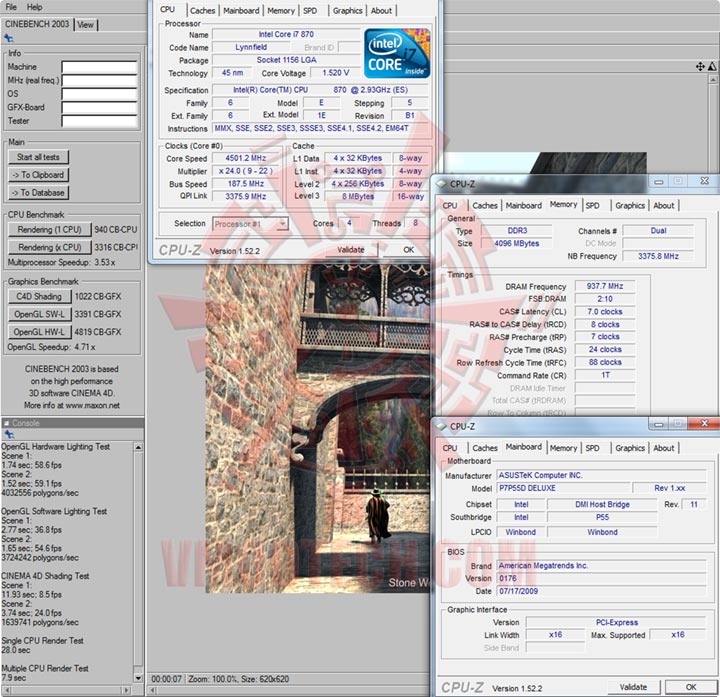This screenshot has width=720, height=697.
Task: Click the To Clipboard button
Action: (x=39, y=175)
